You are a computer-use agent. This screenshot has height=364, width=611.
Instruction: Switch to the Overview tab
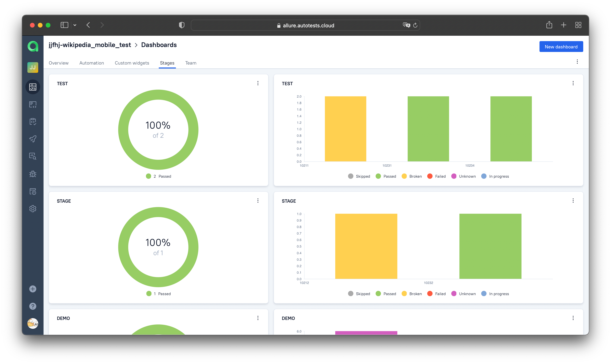tap(59, 63)
